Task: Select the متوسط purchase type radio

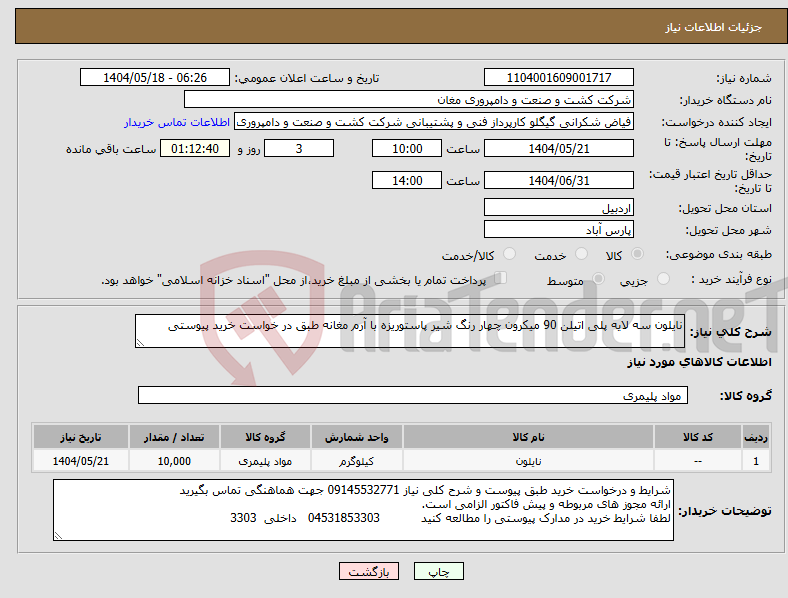Action: pyautogui.click(x=599, y=278)
